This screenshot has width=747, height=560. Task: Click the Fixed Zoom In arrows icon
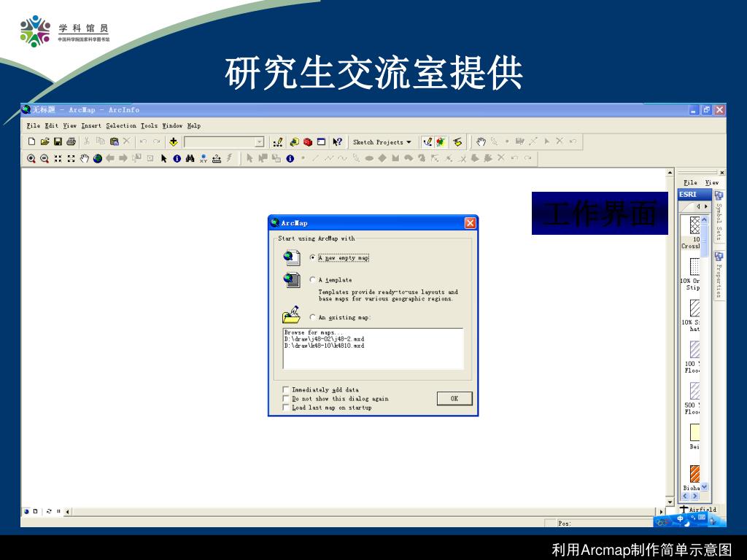58,158
